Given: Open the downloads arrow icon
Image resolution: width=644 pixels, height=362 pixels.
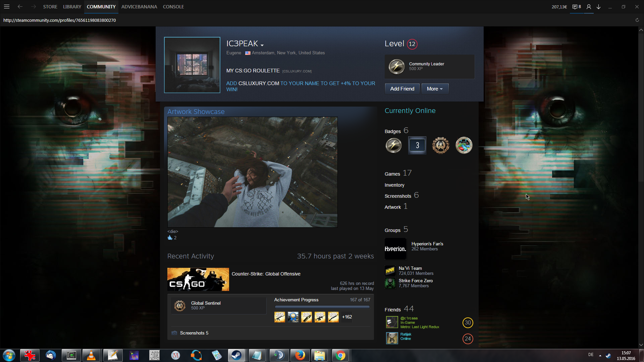Looking at the screenshot, I should click(598, 7).
